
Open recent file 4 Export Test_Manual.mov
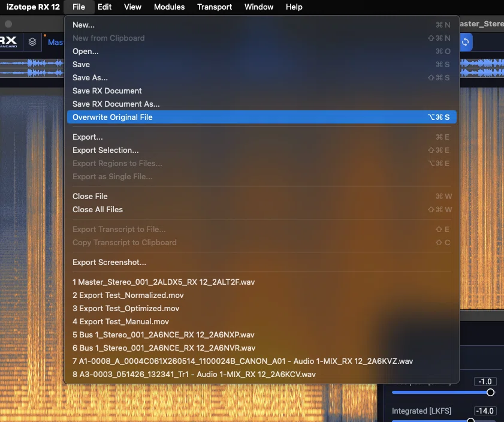point(262,321)
